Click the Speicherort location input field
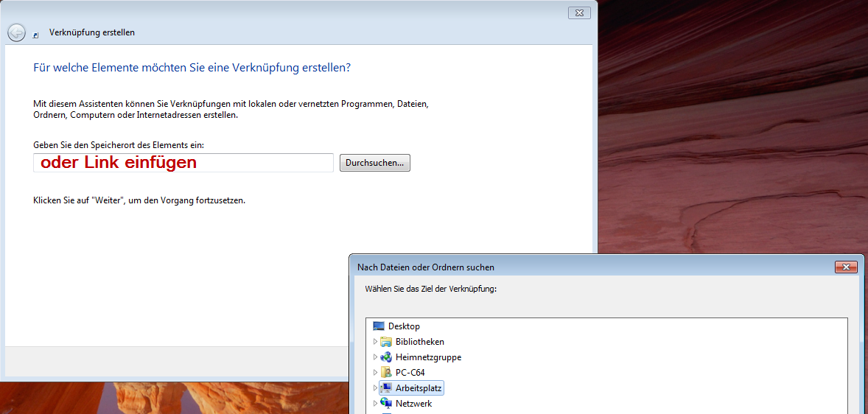 coord(183,163)
